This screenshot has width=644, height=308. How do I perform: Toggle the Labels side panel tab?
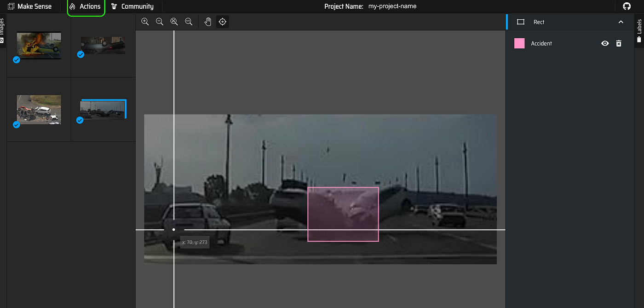[639, 30]
